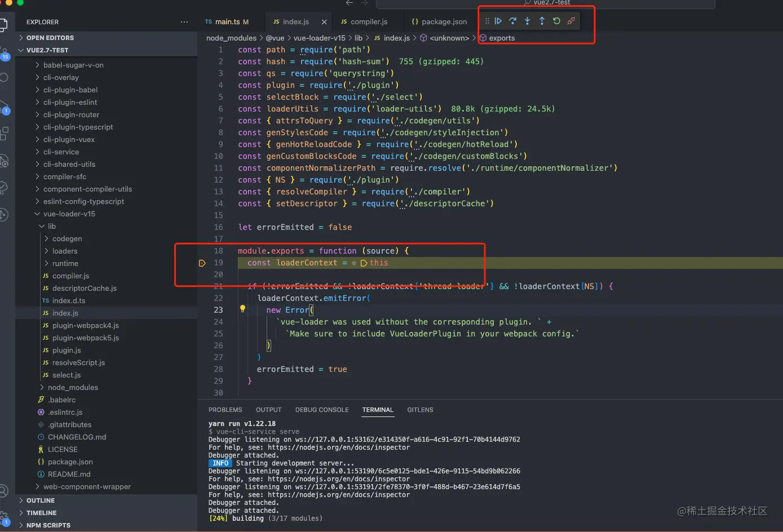Expand the codegen folder
Viewport: 783px width, 532px height.
106,239
